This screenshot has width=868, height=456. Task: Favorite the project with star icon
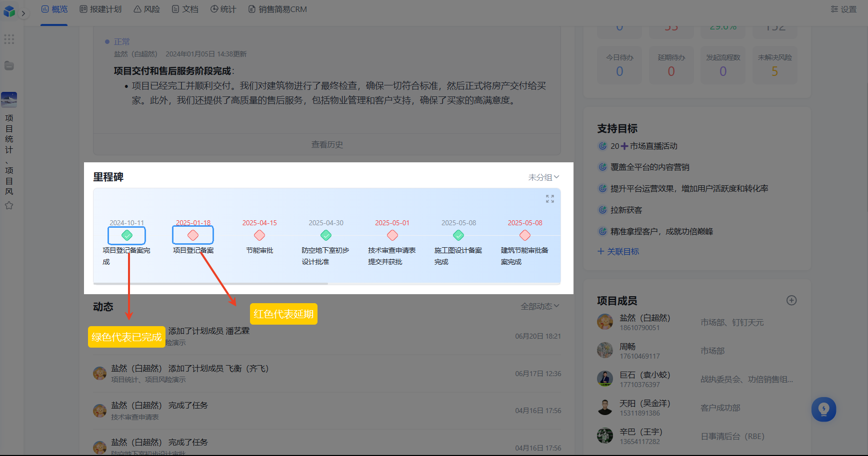9,205
